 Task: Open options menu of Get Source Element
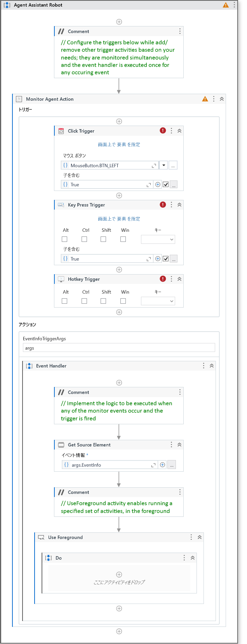171,444
